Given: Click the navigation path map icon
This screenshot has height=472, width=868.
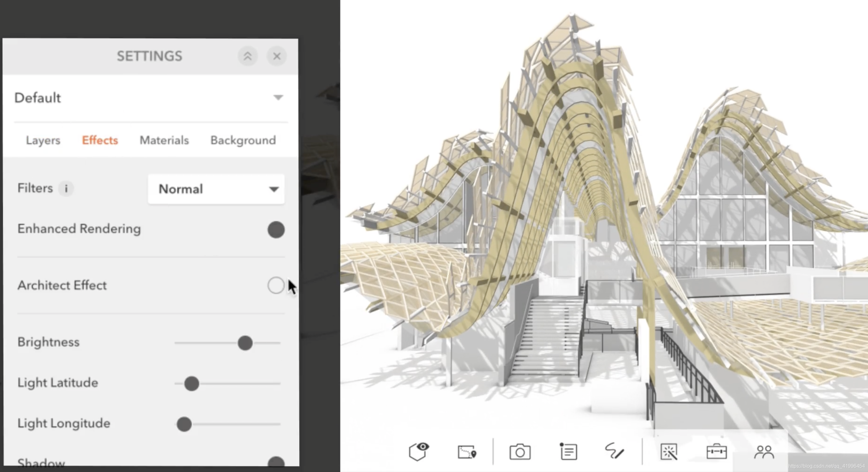Looking at the screenshot, I should click(x=467, y=452).
